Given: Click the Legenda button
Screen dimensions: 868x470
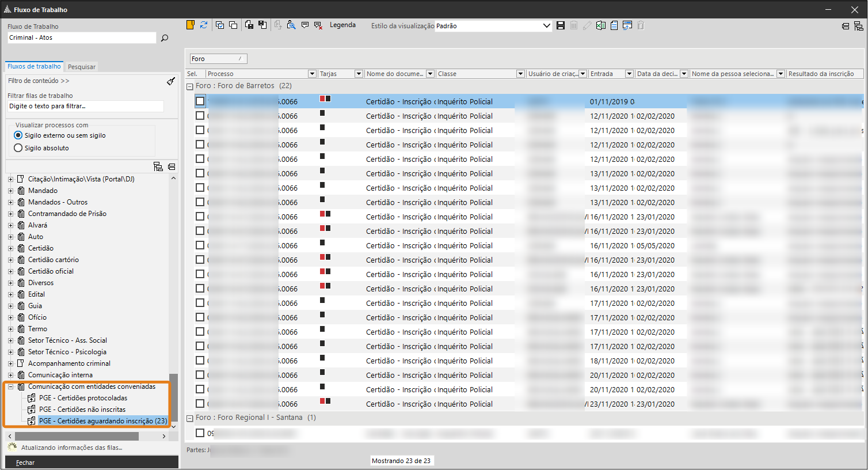Looking at the screenshot, I should pos(342,25).
